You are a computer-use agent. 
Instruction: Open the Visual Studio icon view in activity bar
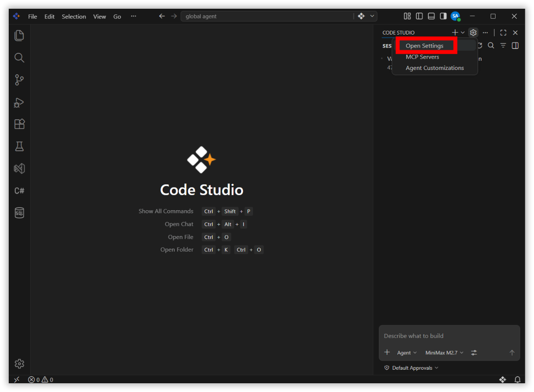click(x=19, y=168)
